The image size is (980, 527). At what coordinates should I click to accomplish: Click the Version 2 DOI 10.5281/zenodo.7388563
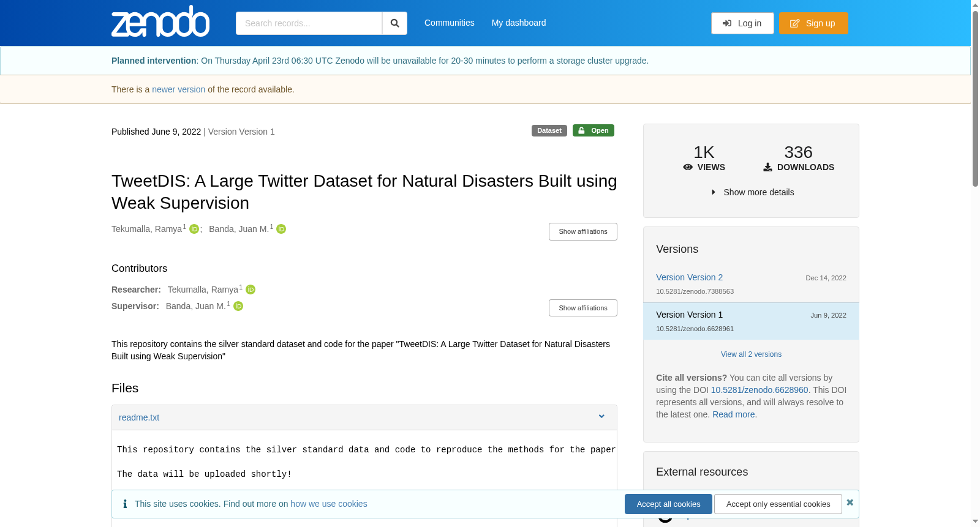coord(695,291)
